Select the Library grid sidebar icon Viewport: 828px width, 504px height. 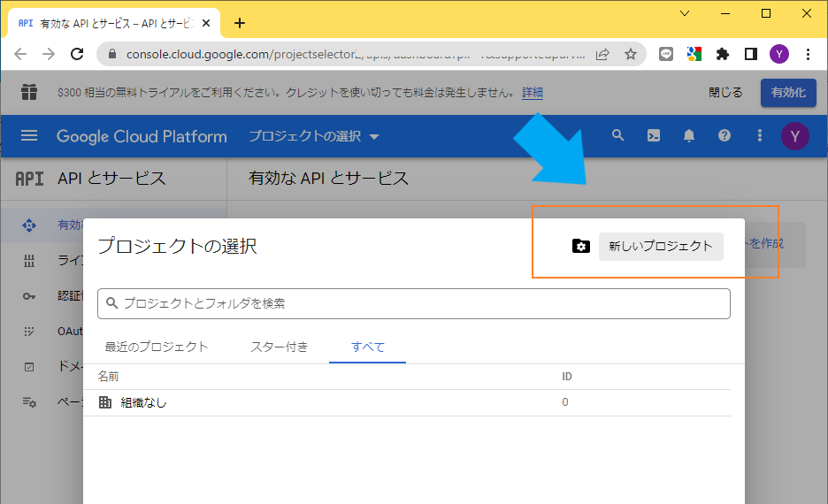(29, 261)
